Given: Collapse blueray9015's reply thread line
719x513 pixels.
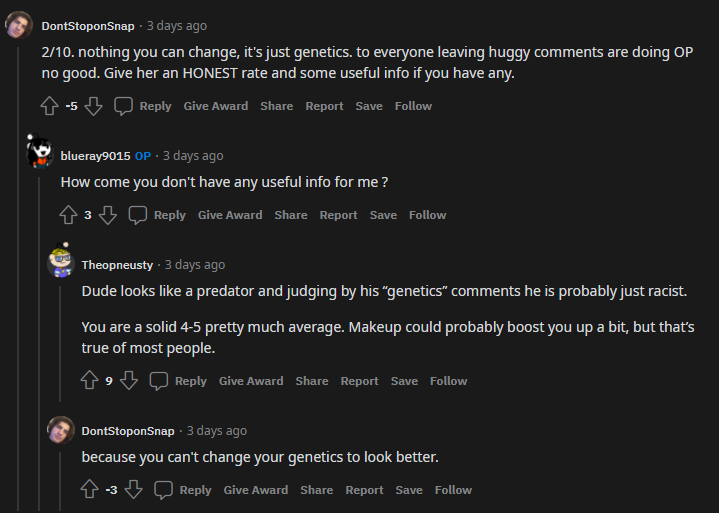Looking at the screenshot, I should 39,344.
